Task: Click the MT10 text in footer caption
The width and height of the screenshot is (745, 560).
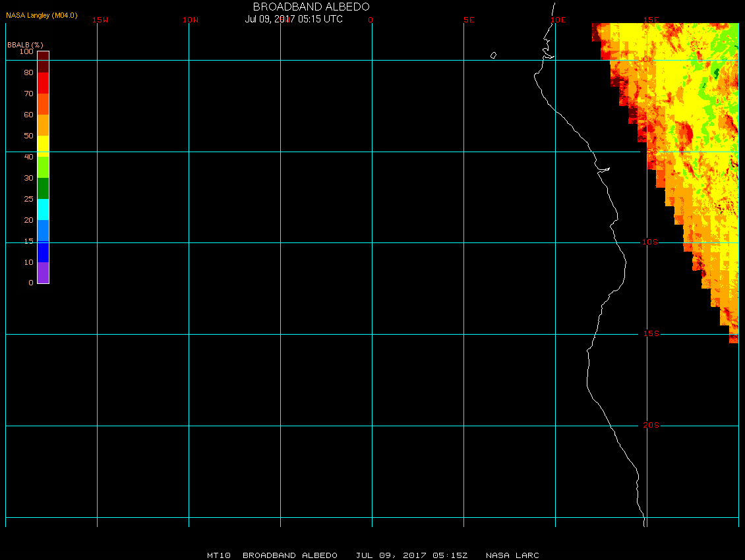Action: pos(219,555)
